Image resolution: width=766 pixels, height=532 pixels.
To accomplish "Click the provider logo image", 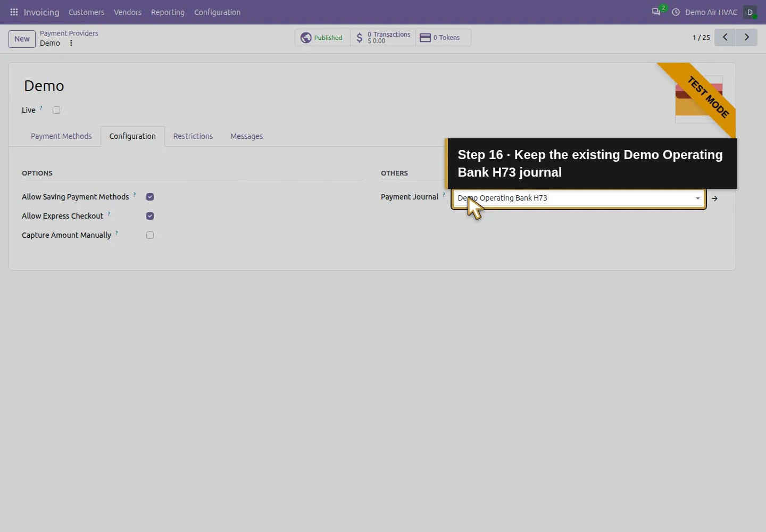I will click(x=698, y=99).
